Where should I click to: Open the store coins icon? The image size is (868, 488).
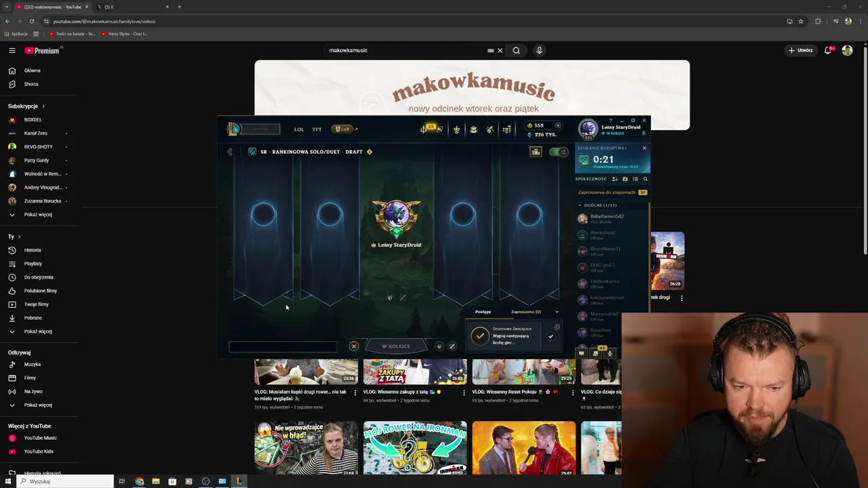[x=507, y=129]
